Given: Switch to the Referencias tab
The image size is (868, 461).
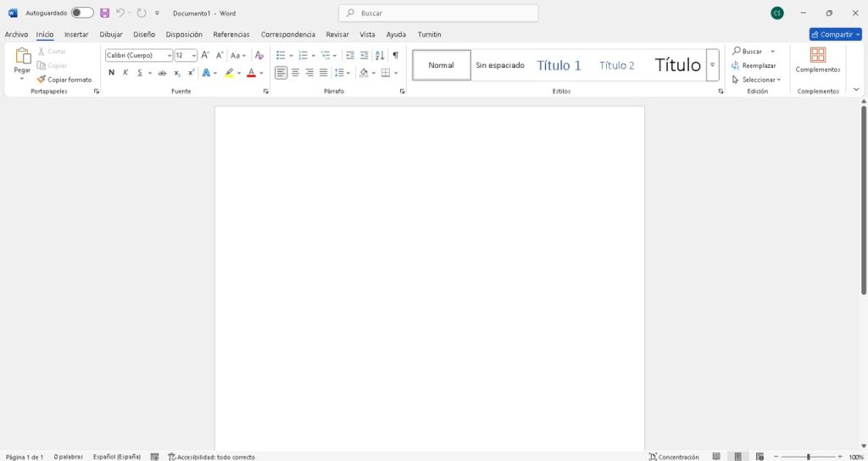Looking at the screenshot, I should 231,35.
